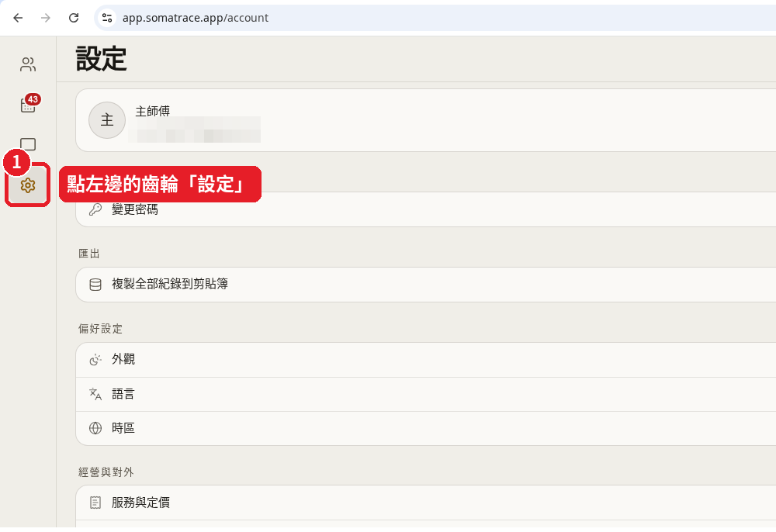
Task: Click the receipt icon beside 服務與定價
Action: pos(95,503)
